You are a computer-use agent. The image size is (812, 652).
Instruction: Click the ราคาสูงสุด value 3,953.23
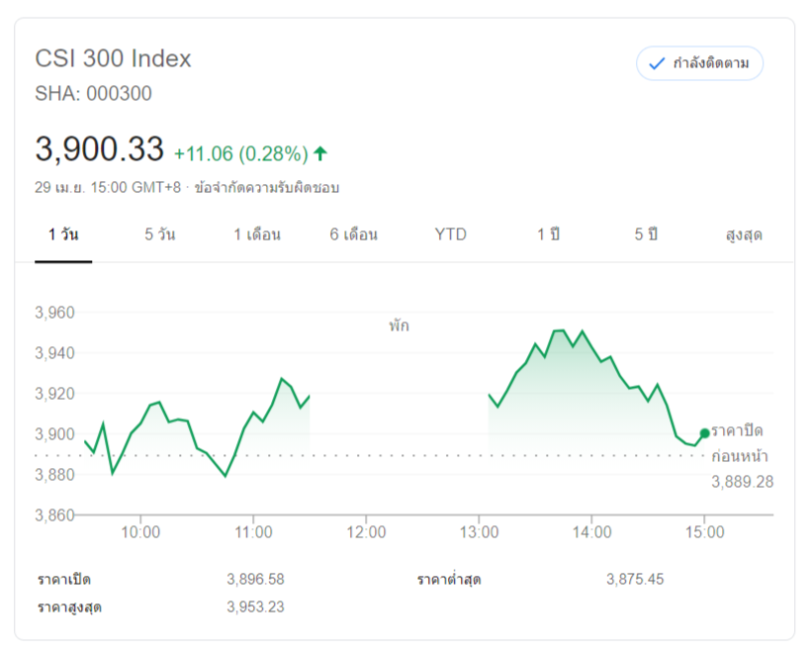click(x=255, y=606)
